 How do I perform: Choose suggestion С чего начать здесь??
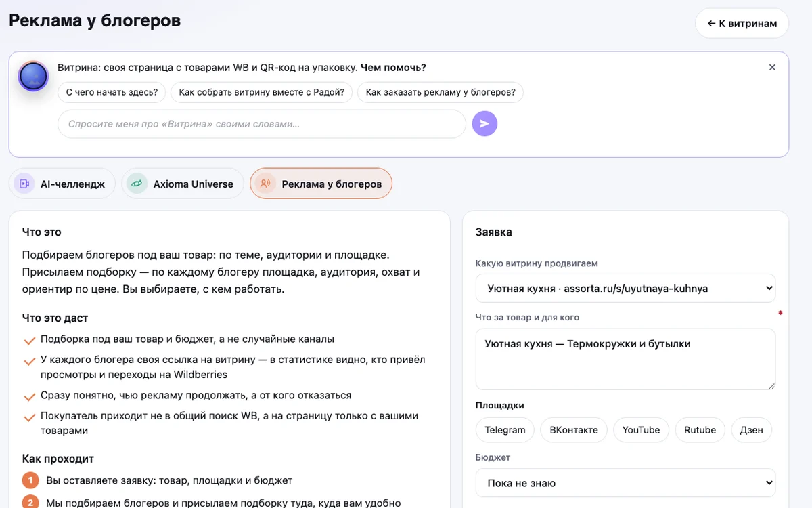pyautogui.click(x=112, y=93)
